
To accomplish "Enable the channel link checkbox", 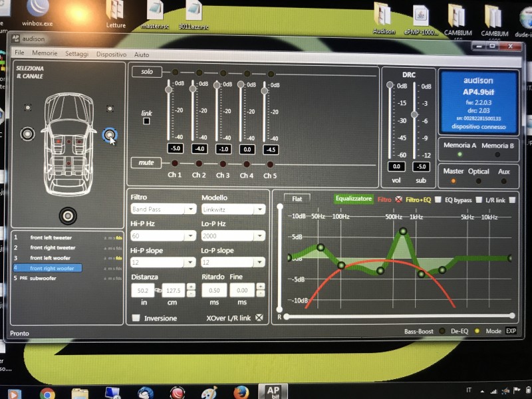I will [146, 121].
